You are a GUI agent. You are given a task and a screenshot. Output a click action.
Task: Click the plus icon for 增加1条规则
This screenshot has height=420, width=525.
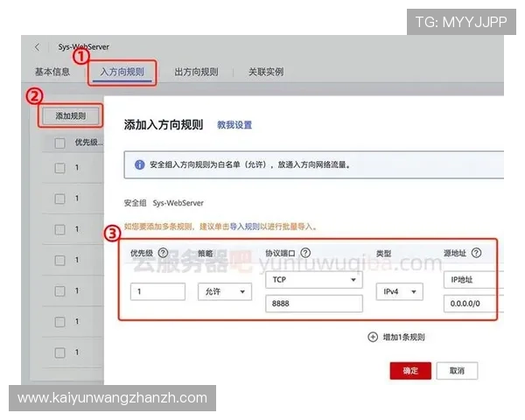point(373,337)
